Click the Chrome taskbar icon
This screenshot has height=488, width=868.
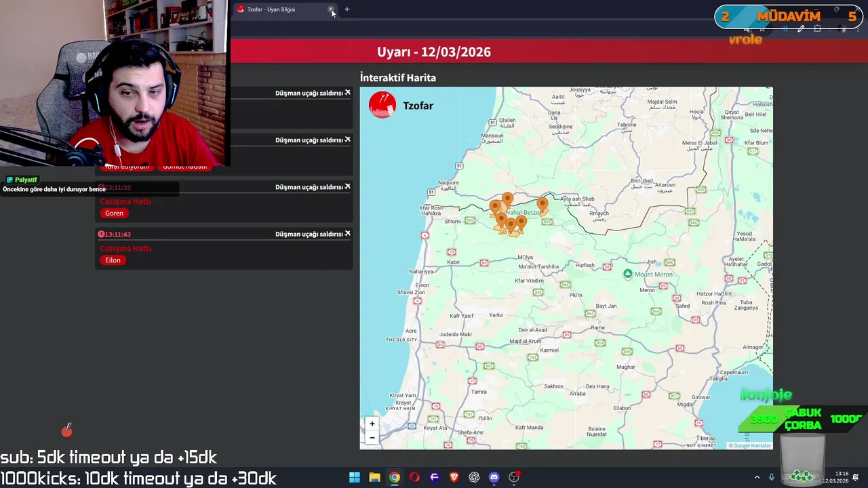(x=394, y=477)
